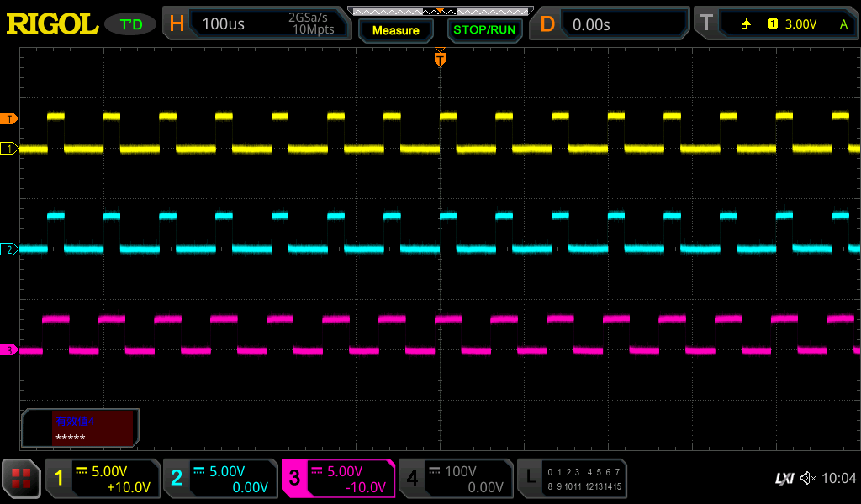Click the trigger source channel 1 badge
Image resolution: width=861 pixels, height=504 pixels.
pos(773,24)
